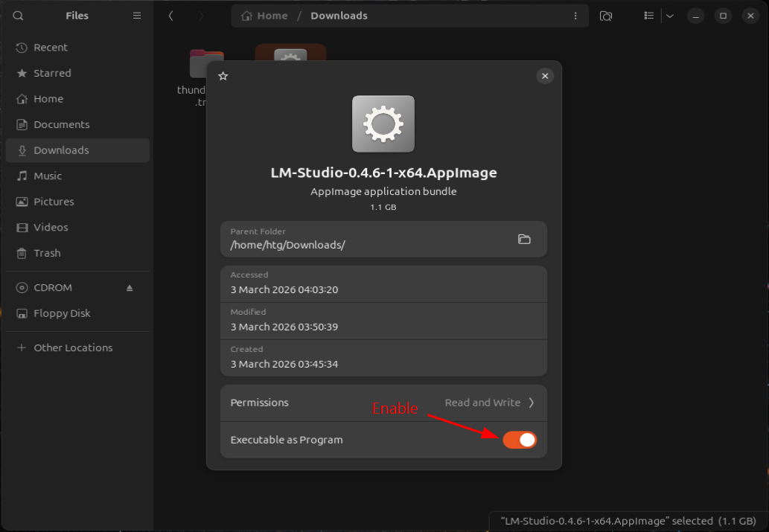Image resolution: width=769 pixels, height=532 pixels.
Task: Expand the view options dropdown arrow
Action: [x=670, y=16]
